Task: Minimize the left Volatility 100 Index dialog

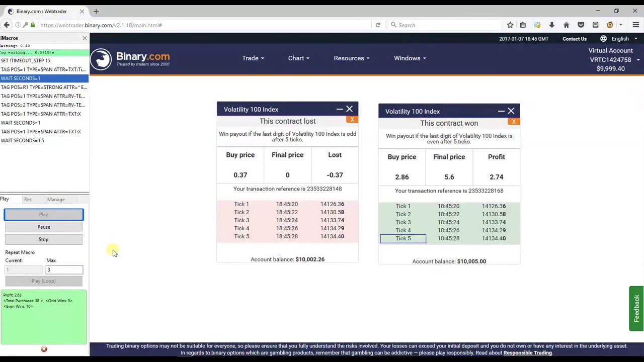Action: tap(340, 109)
